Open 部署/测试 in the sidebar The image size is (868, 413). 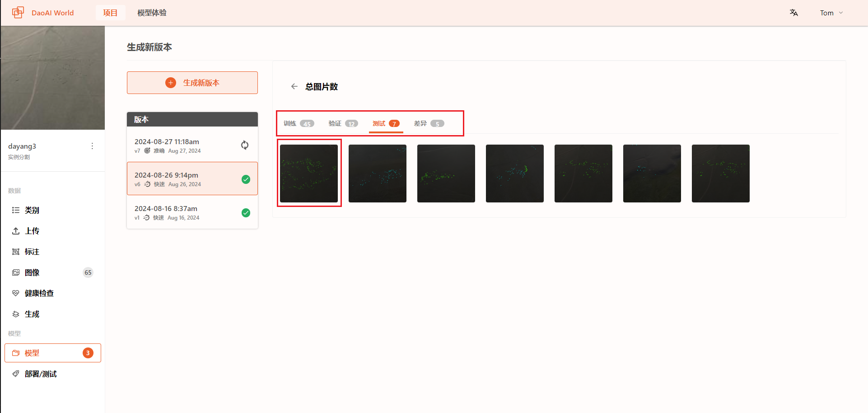point(53,374)
